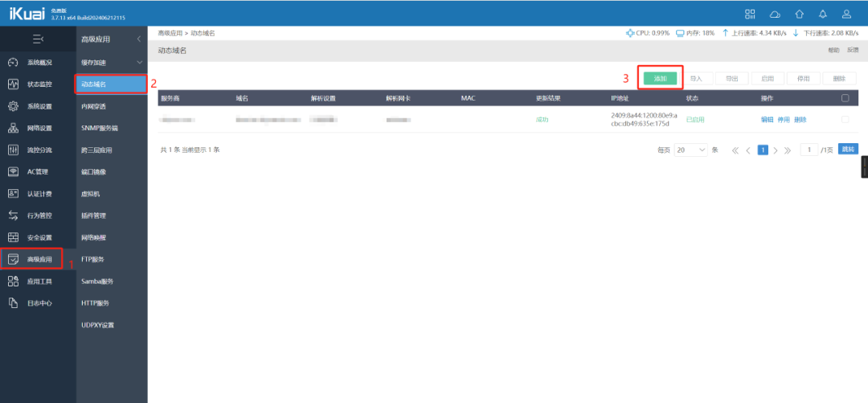The image size is (868, 403).
Task: Click the 内存 memory status icon
Action: (680, 33)
